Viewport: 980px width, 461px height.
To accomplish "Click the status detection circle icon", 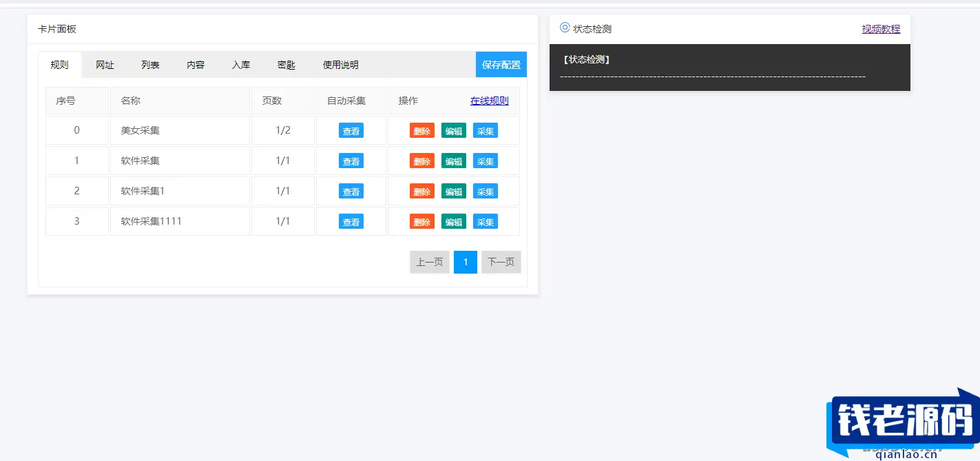I will click(565, 28).
